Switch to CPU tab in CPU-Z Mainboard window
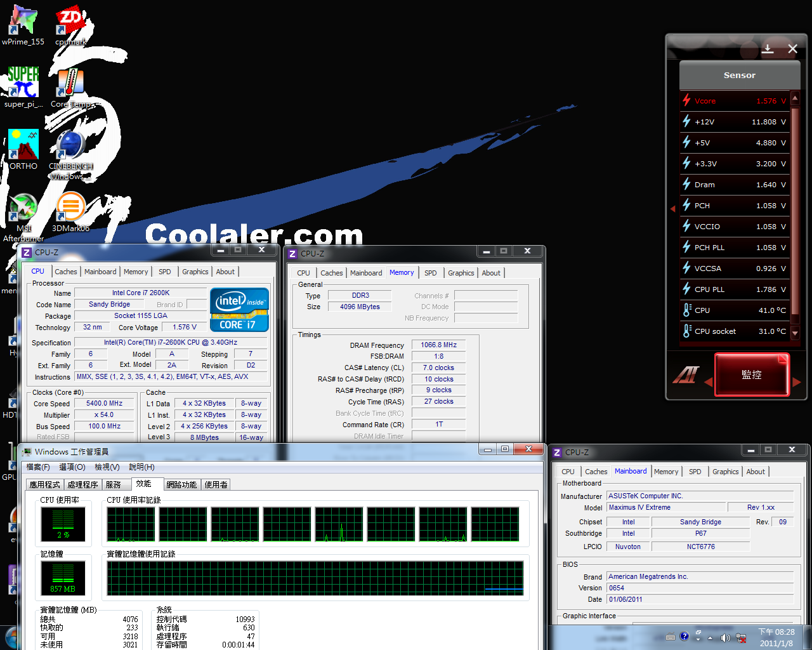The width and height of the screenshot is (812, 650). [568, 472]
